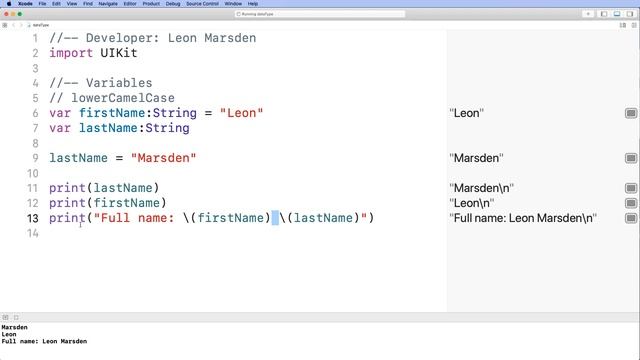This screenshot has width=640, height=360.
Task: Show Quick Look for "Marsden" result
Action: coord(631,158)
